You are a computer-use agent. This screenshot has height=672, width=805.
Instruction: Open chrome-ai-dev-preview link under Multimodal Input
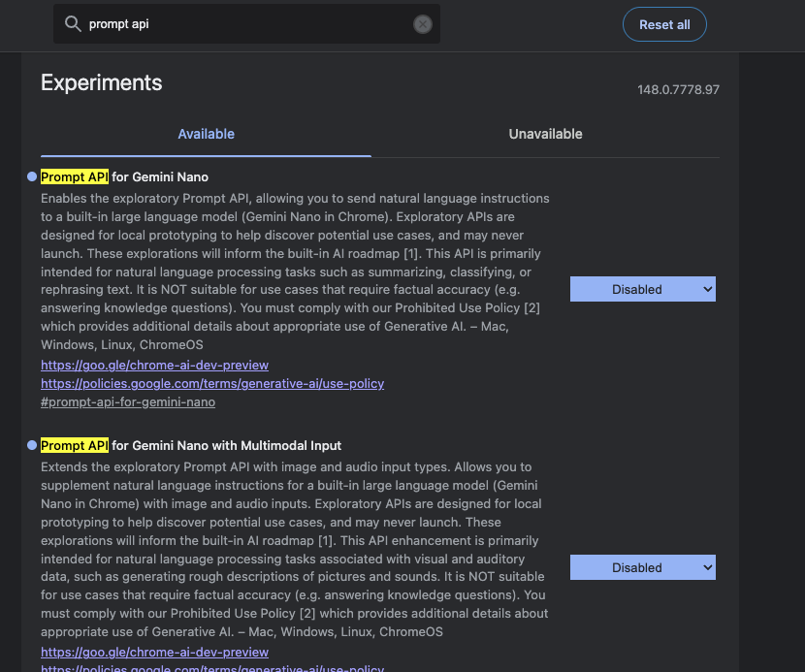point(154,652)
